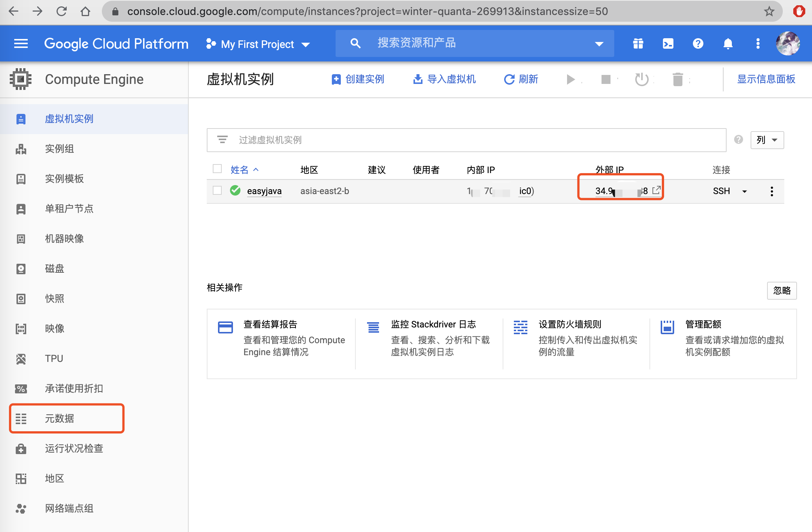
Task: Open the notifications bell
Action: [728, 44]
